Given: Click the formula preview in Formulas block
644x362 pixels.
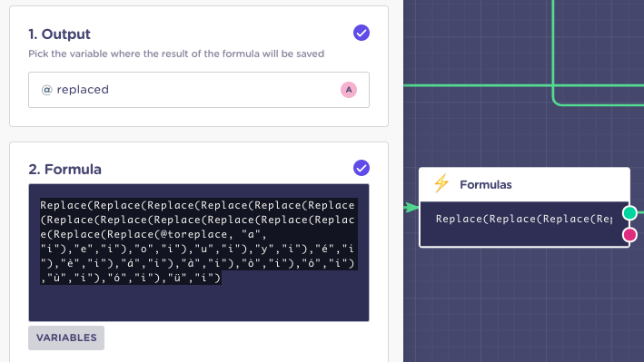Looking at the screenshot, I should 524,220.
